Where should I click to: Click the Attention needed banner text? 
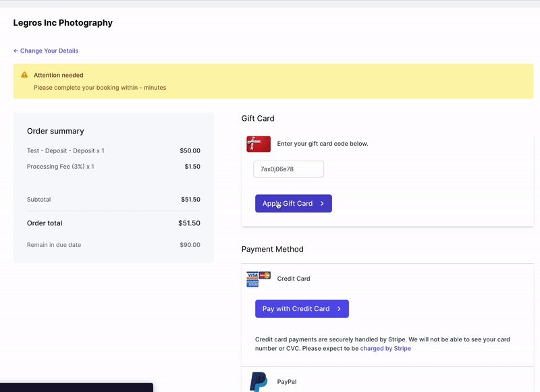(x=59, y=75)
